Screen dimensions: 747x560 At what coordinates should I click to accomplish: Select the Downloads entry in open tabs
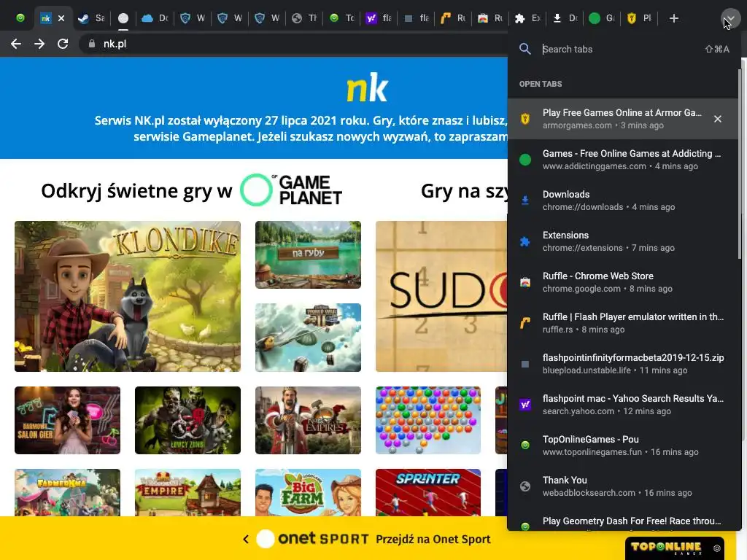coord(622,201)
